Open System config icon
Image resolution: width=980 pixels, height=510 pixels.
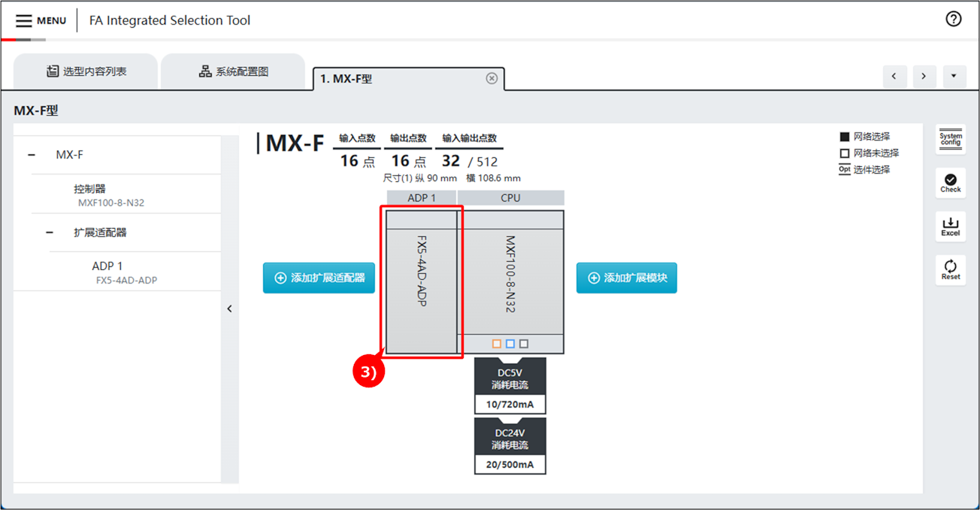[x=950, y=139]
